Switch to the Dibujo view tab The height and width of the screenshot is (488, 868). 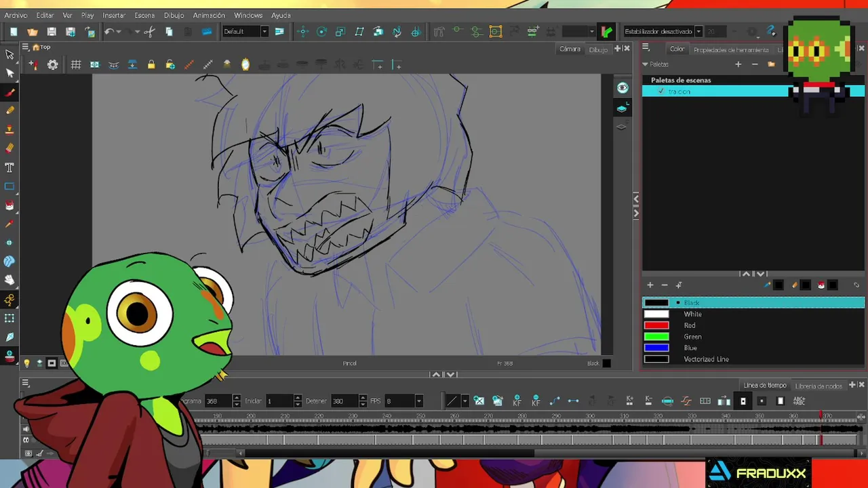[598, 49]
